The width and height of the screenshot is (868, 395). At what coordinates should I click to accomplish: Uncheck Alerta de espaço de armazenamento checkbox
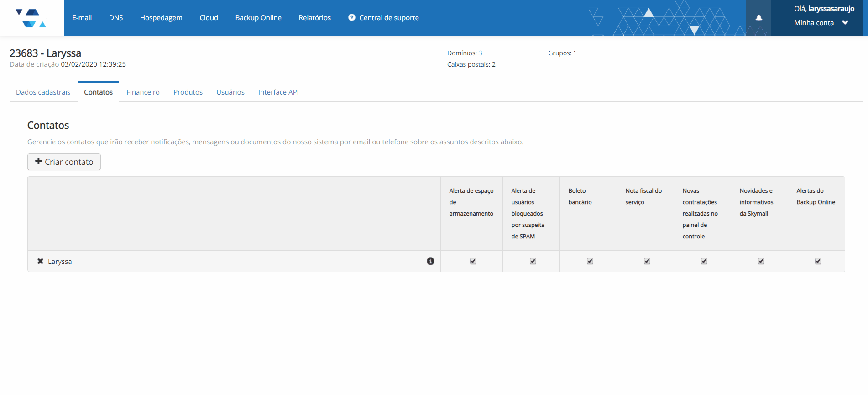tap(473, 261)
